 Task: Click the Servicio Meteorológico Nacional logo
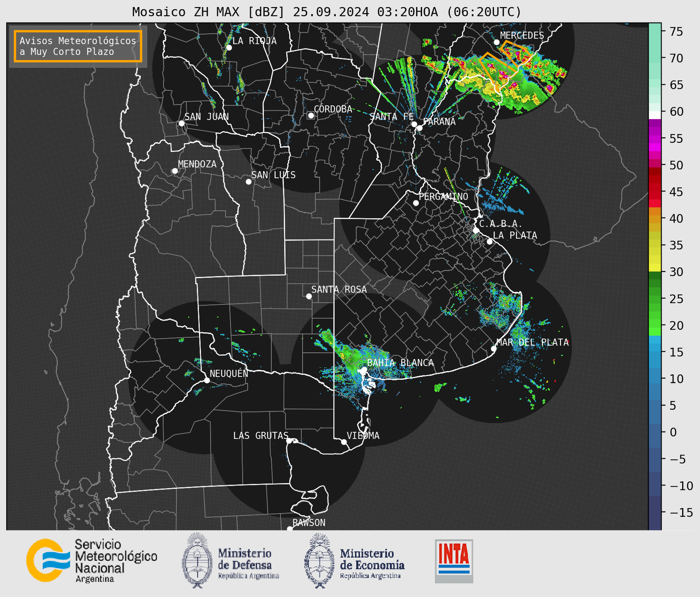pyautogui.click(x=92, y=560)
